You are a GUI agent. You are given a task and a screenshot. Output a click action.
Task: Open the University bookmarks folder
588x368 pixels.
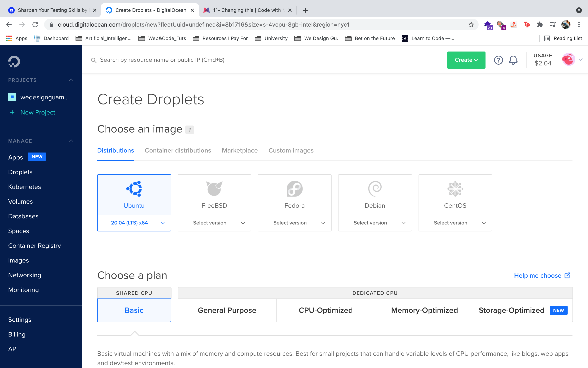pos(271,38)
